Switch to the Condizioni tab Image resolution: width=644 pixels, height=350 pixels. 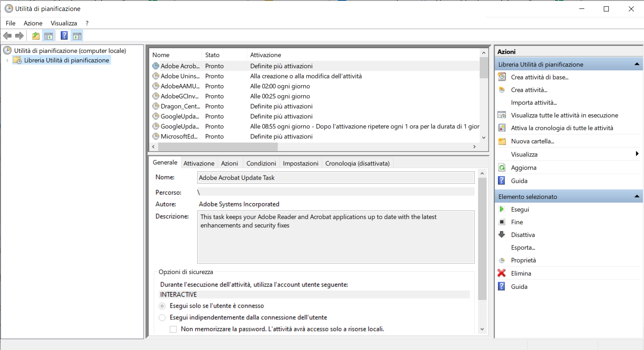coord(261,163)
